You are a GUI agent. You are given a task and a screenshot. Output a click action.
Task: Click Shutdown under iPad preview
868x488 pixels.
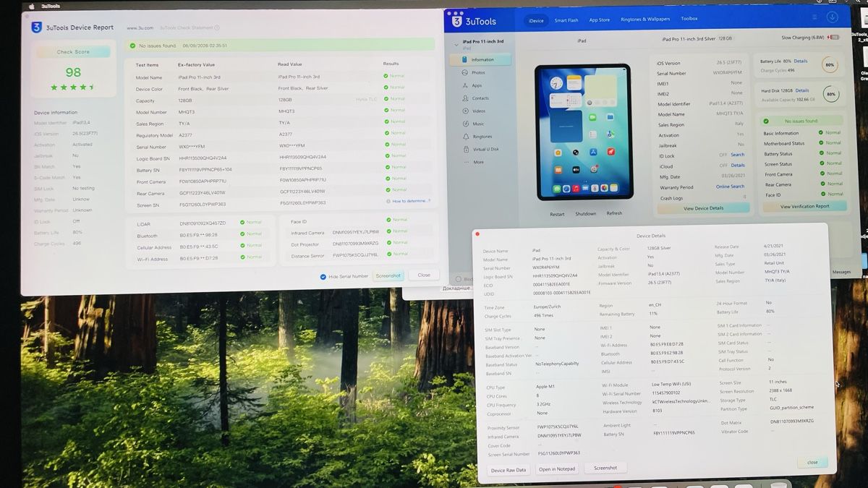pos(586,214)
